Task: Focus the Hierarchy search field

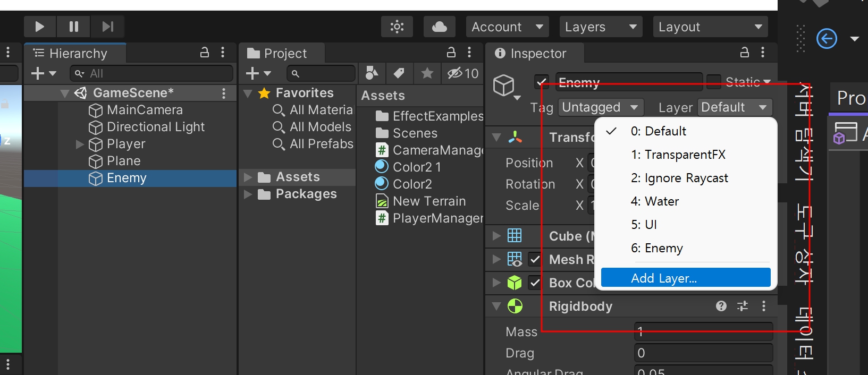Action: point(151,73)
